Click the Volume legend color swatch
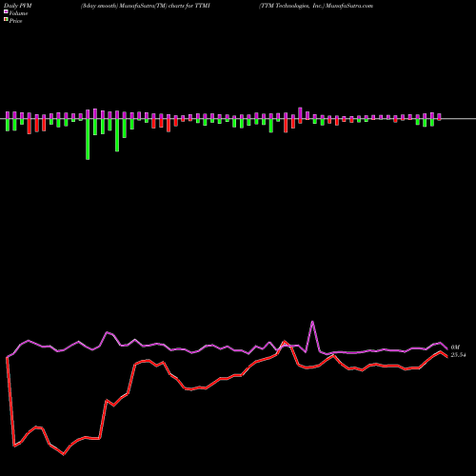The image size is (476, 476). (x=6, y=12)
